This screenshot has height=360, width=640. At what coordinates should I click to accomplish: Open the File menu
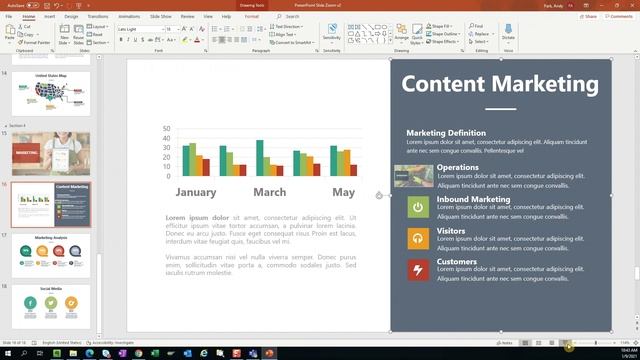click(x=9, y=16)
